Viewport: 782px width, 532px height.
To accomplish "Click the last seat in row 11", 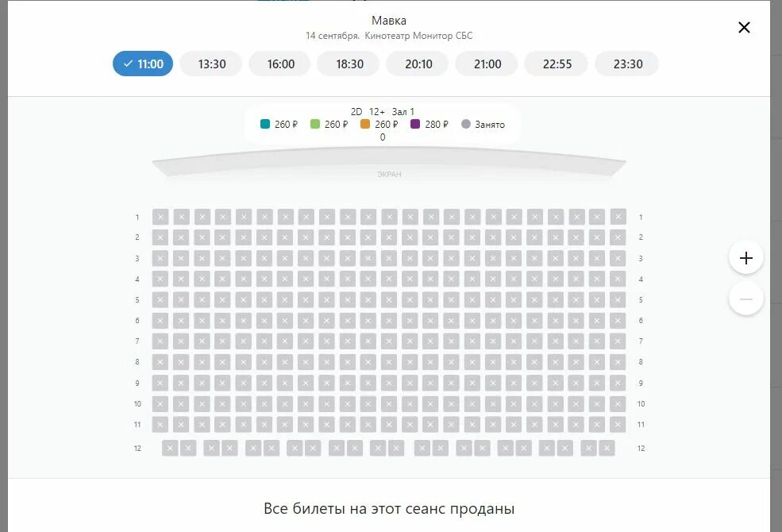I will click(618, 425).
